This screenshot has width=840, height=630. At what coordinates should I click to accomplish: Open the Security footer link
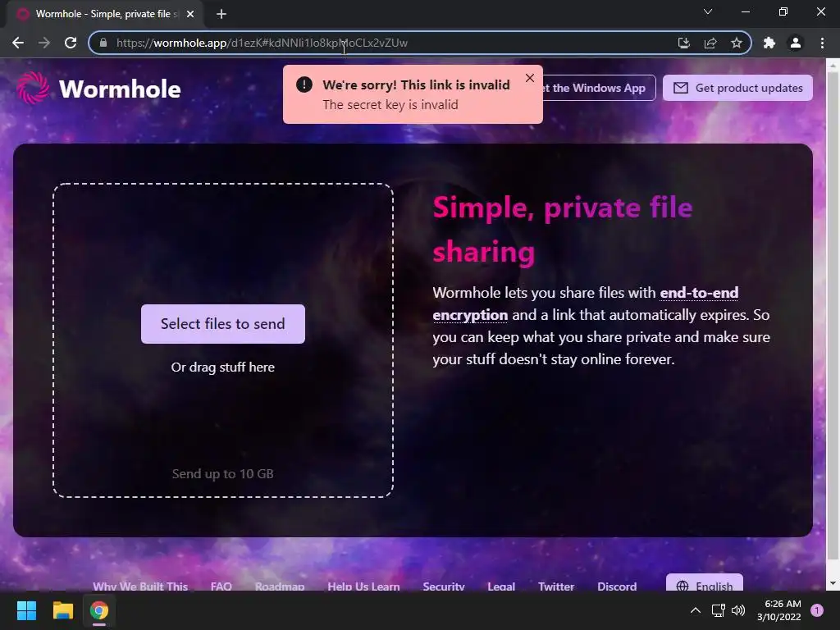click(x=444, y=586)
